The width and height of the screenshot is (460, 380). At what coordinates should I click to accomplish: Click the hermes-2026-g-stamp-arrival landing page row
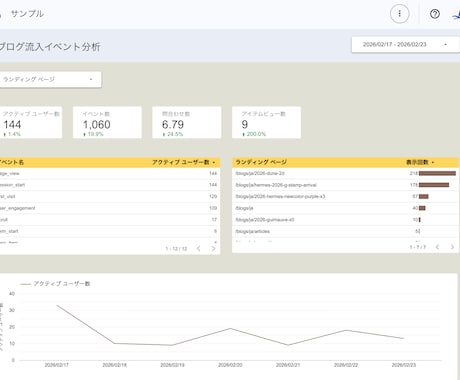345,185
